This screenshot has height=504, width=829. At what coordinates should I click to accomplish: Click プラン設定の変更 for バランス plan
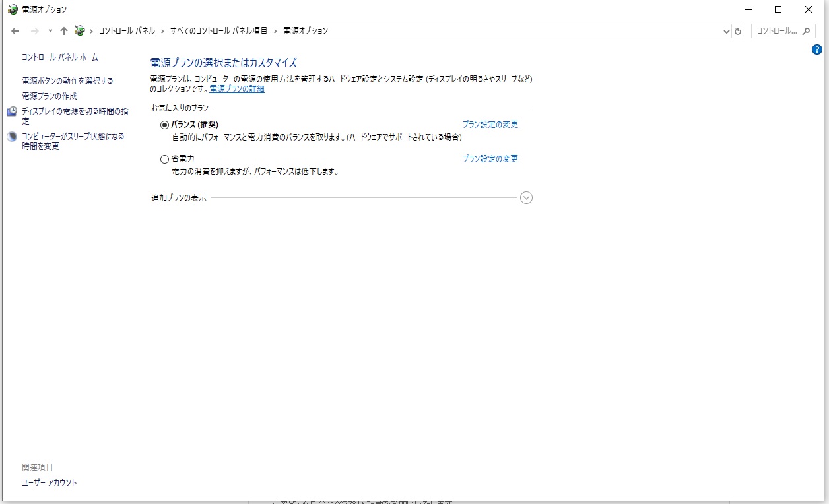490,125
